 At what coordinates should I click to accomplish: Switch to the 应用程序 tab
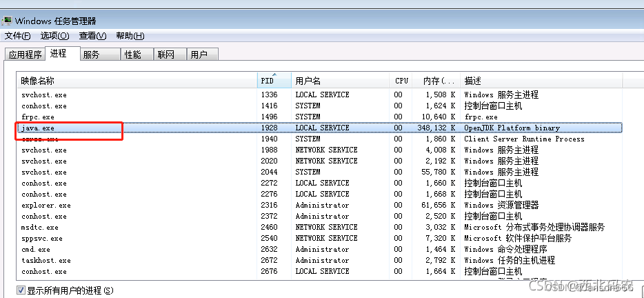25,54
